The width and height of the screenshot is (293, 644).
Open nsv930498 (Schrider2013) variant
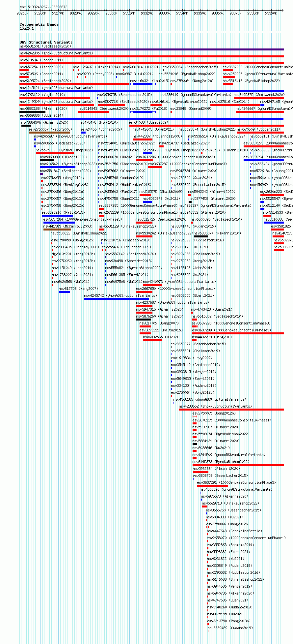[x=129, y=261]
